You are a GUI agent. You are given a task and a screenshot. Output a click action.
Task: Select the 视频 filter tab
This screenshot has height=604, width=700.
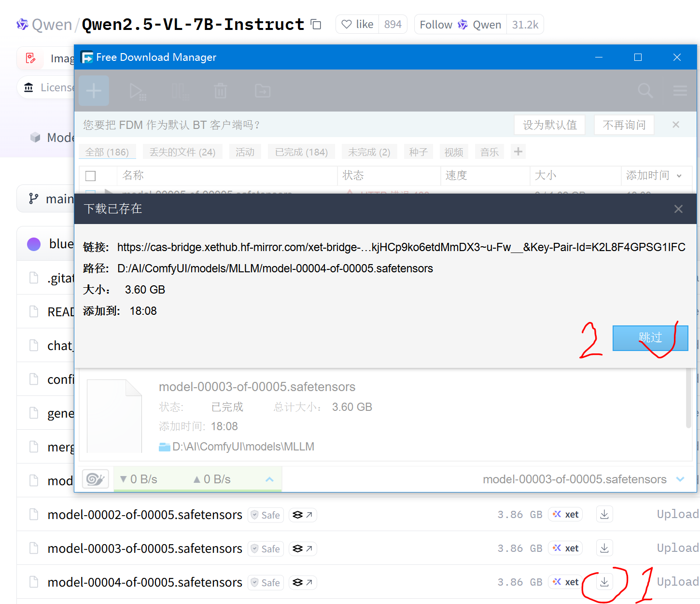[x=454, y=152]
